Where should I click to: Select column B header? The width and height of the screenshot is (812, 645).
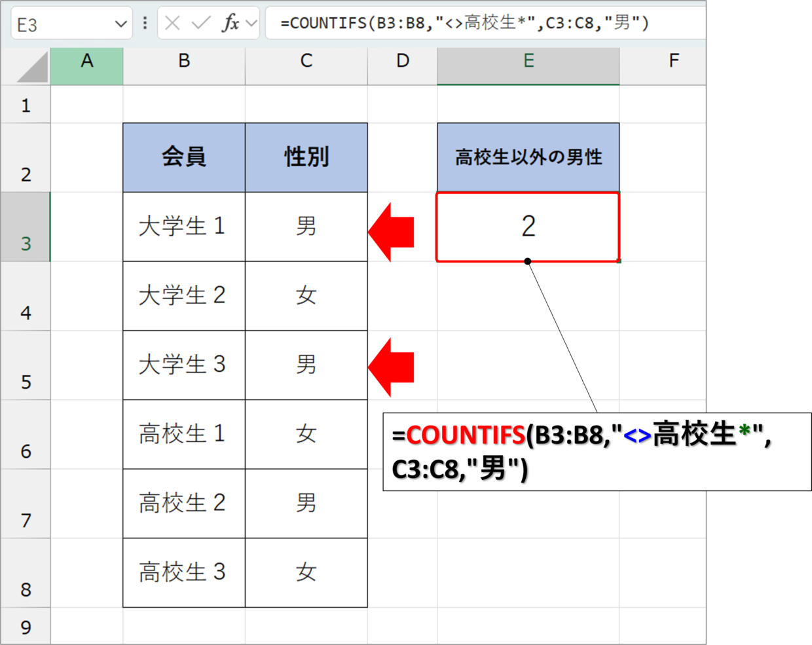pos(184,65)
